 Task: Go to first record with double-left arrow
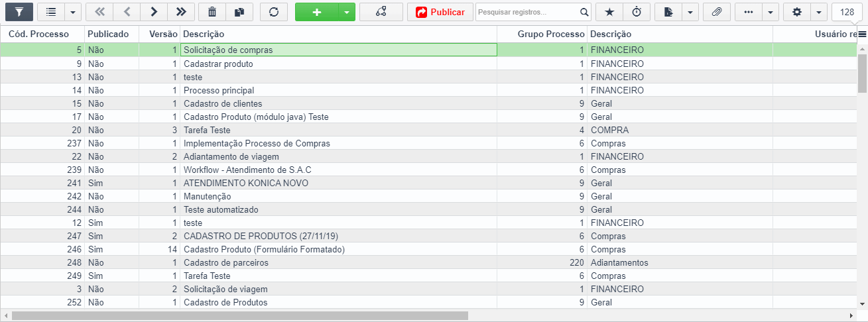(99, 12)
